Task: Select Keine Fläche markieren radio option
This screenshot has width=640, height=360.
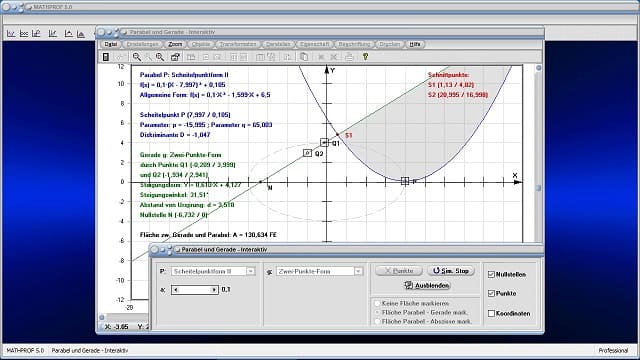Action: [377, 303]
